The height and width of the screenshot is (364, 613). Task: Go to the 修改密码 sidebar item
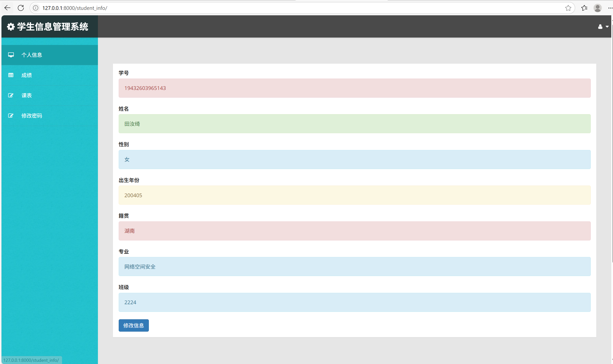pyautogui.click(x=32, y=116)
